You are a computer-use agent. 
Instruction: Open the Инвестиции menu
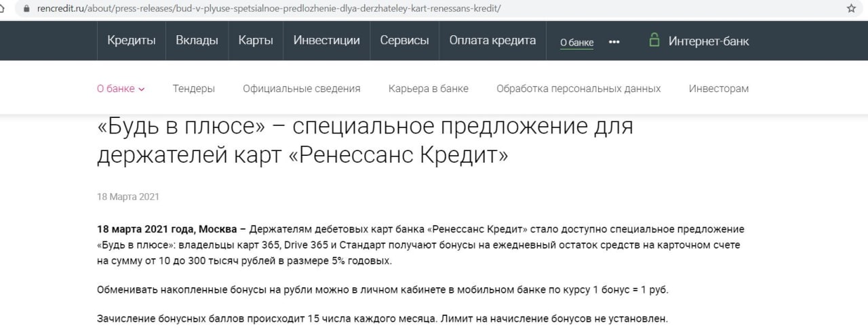(x=327, y=40)
